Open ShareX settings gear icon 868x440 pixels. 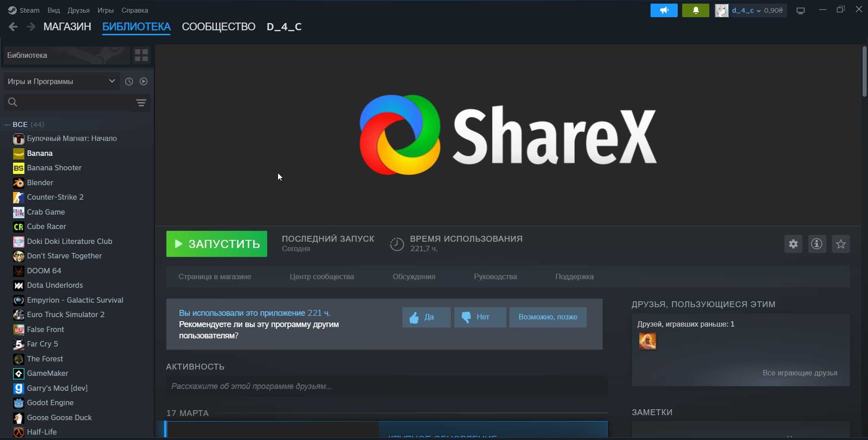(x=793, y=244)
